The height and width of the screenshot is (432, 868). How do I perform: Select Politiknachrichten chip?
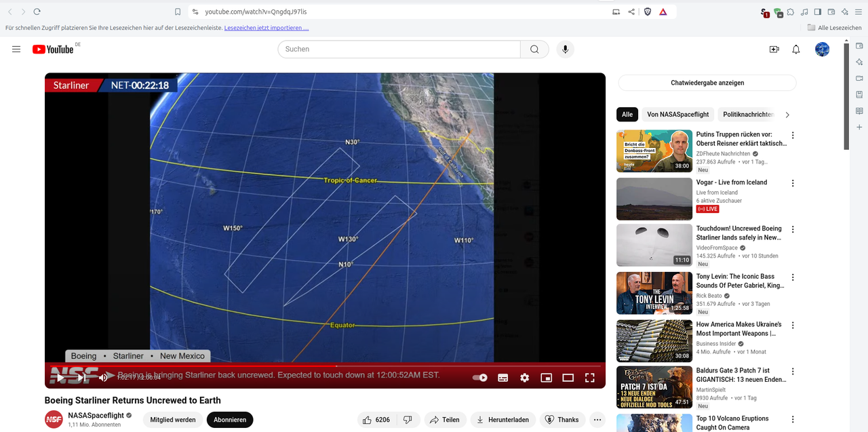point(746,115)
